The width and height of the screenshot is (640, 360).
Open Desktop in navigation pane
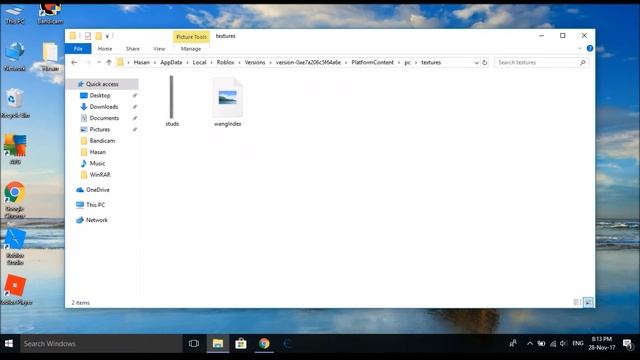pos(100,96)
